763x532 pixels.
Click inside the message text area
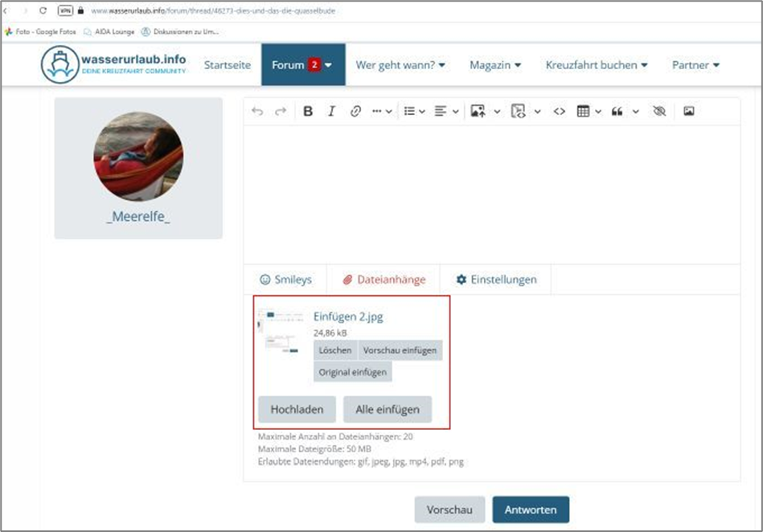[490, 193]
